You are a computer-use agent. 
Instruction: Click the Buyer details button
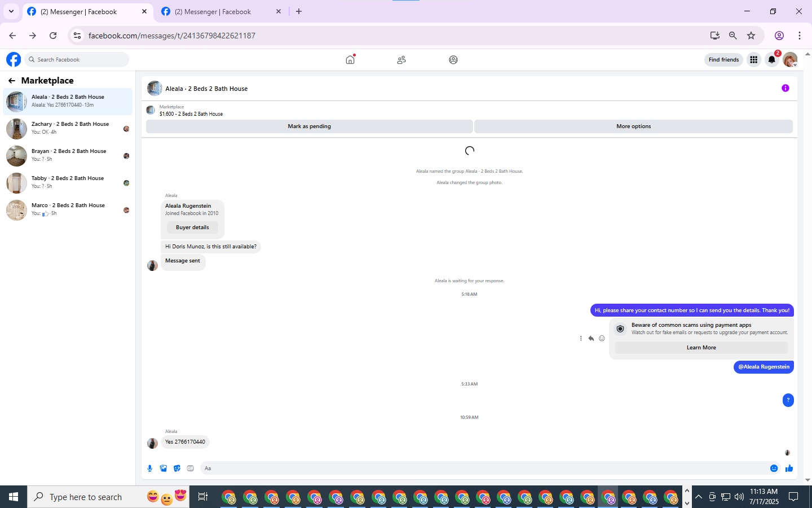pyautogui.click(x=192, y=227)
